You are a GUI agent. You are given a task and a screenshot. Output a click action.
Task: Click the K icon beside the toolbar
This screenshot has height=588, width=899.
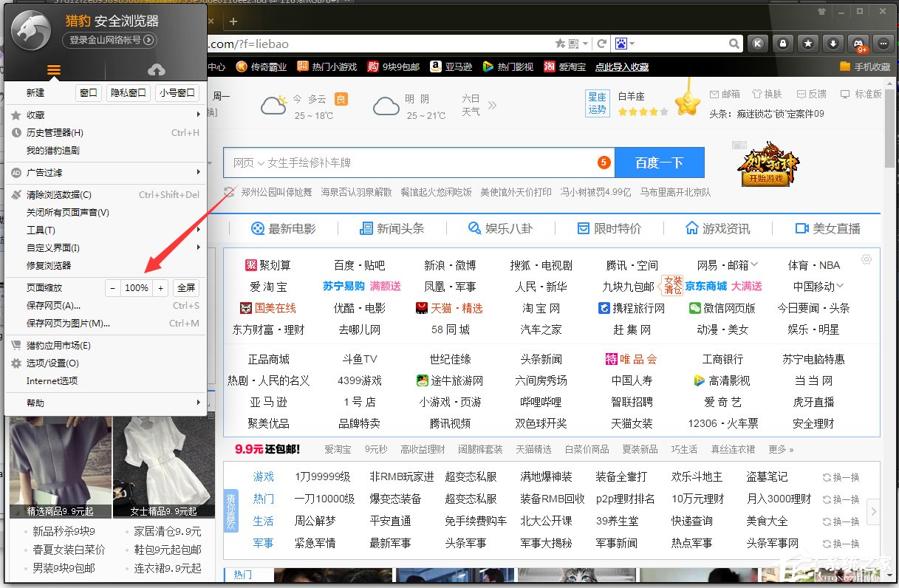758,44
